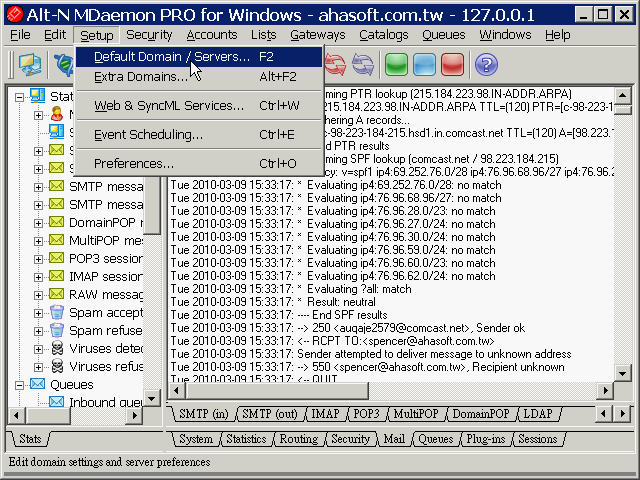The height and width of the screenshot is (480, 640).
Task: Click the envelope icon next to POP3 sessions
Action: [x=56, y=258]
